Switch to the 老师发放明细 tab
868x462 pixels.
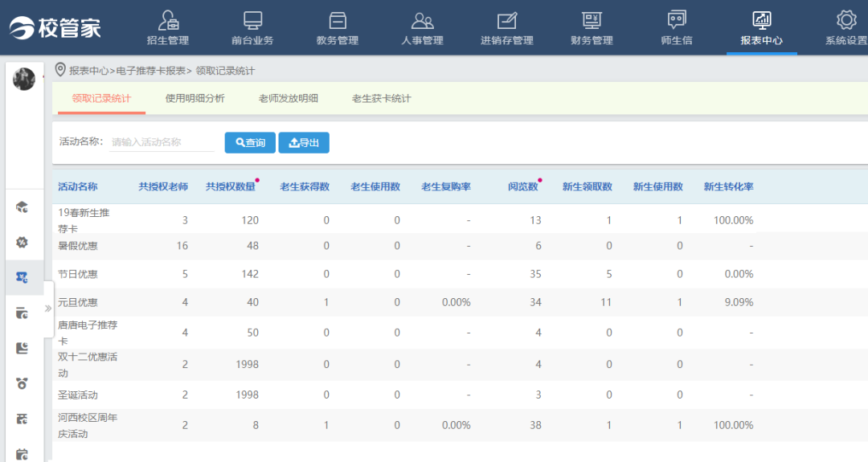click(288, 99)
